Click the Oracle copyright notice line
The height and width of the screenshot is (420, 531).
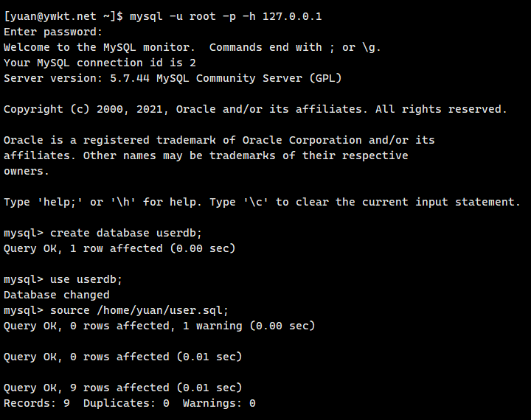pos(255,109)
